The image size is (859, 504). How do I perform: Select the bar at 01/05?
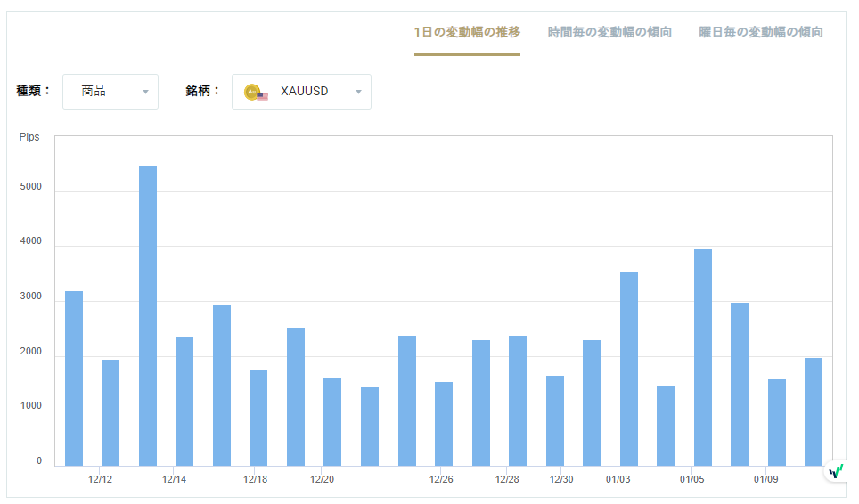coord(703,357)
